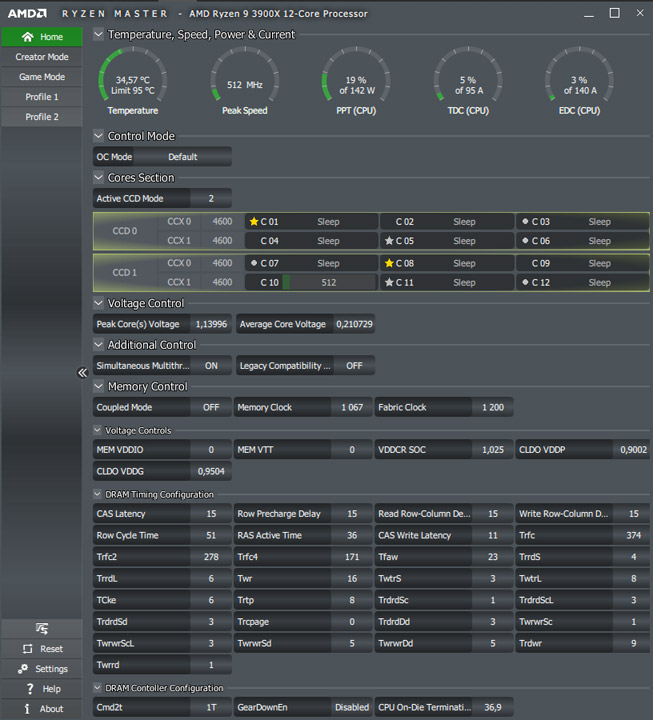Click the Active CCD Mode field
This screenshot has height=720, width=653.
[x=162, y=198]
